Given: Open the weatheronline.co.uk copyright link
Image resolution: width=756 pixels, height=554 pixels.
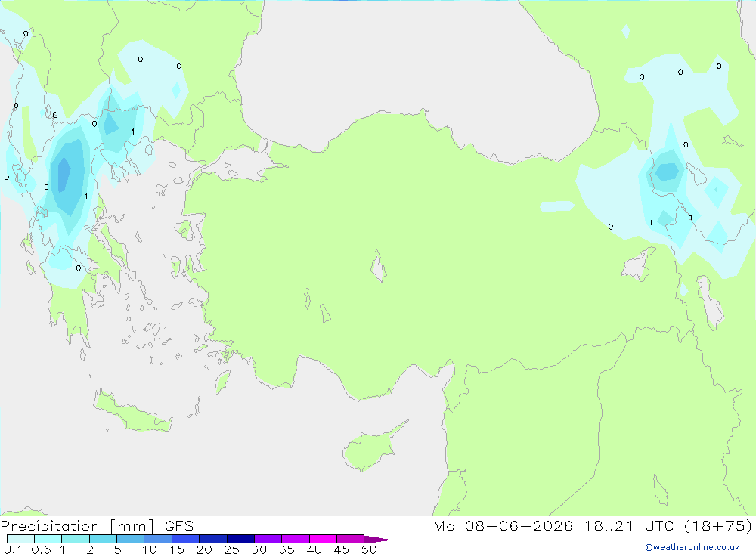Looking at the screenshot, I should [x=692, y=547].
